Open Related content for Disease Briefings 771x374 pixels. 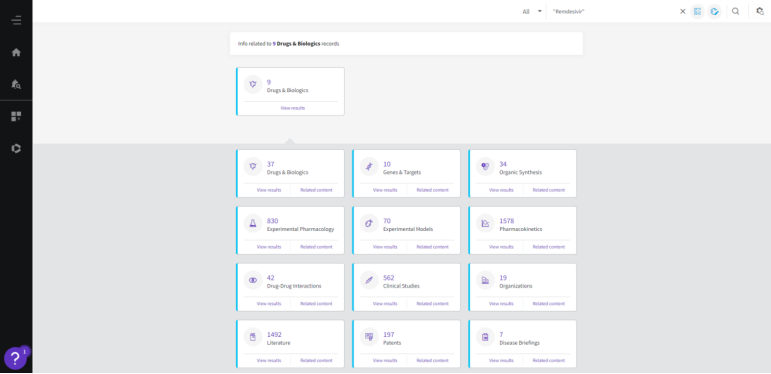coord(549,360)
